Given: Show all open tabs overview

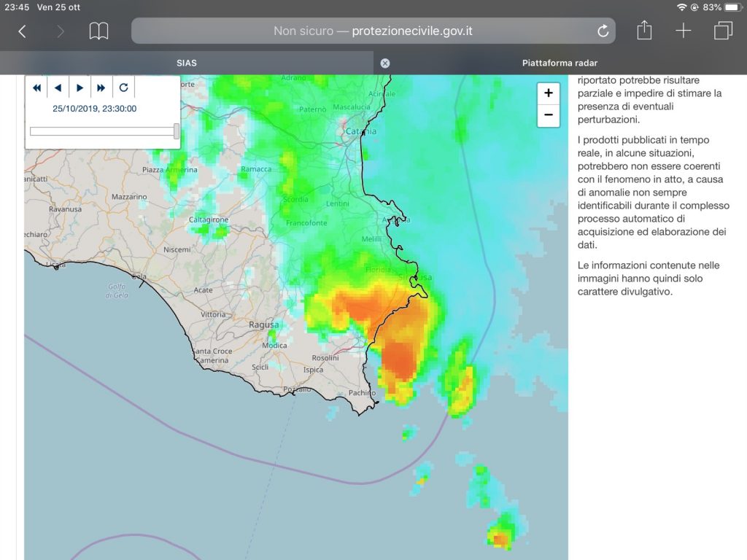Looking at the screenshot, I should point(723,31).
